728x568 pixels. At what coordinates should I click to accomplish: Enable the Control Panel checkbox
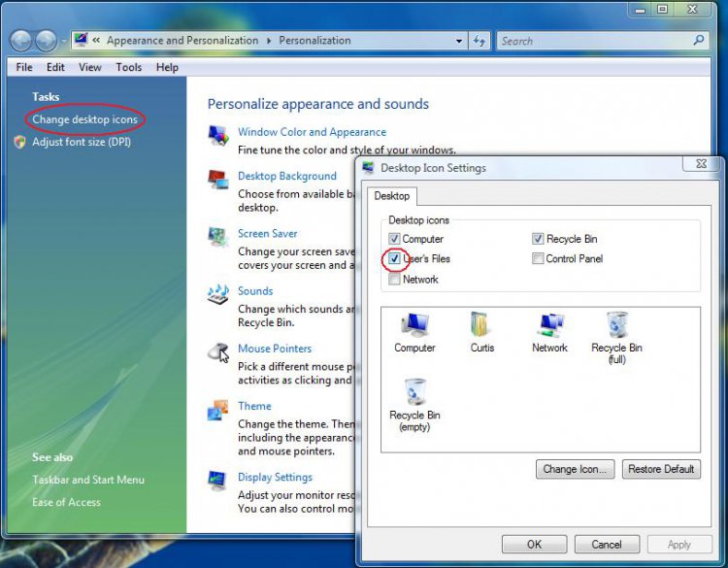pyautogui.click(x=538, y=258)
